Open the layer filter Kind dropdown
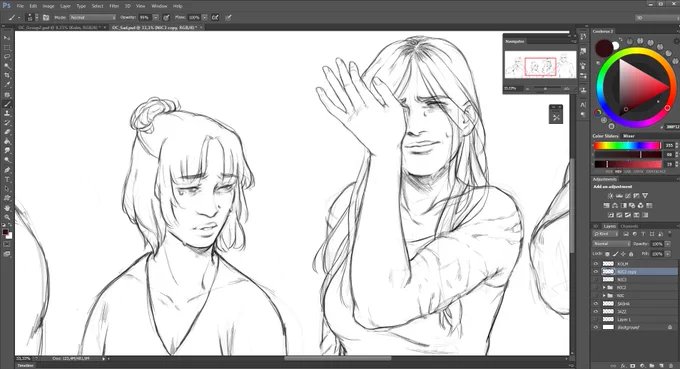 click(606, 234)
